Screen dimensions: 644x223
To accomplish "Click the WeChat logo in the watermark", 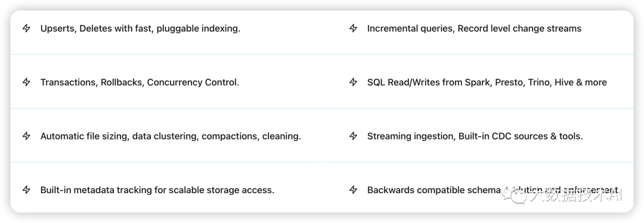I will tap(513, 194).
